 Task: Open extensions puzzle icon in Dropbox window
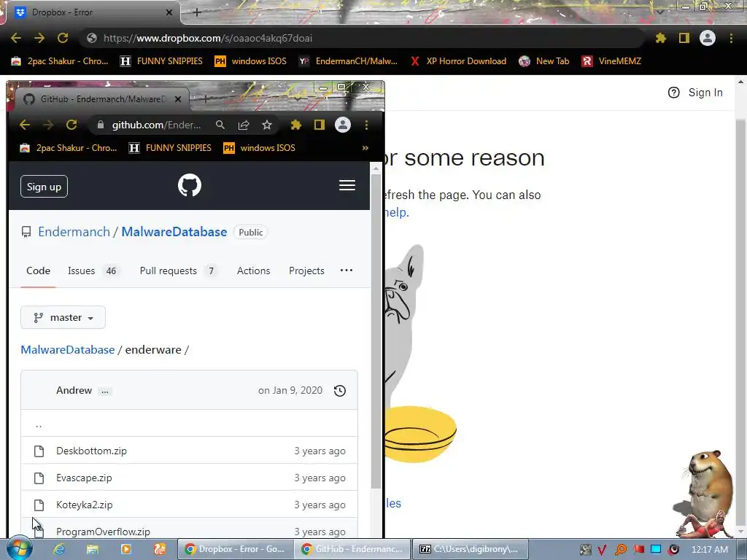tap(660, 38)
